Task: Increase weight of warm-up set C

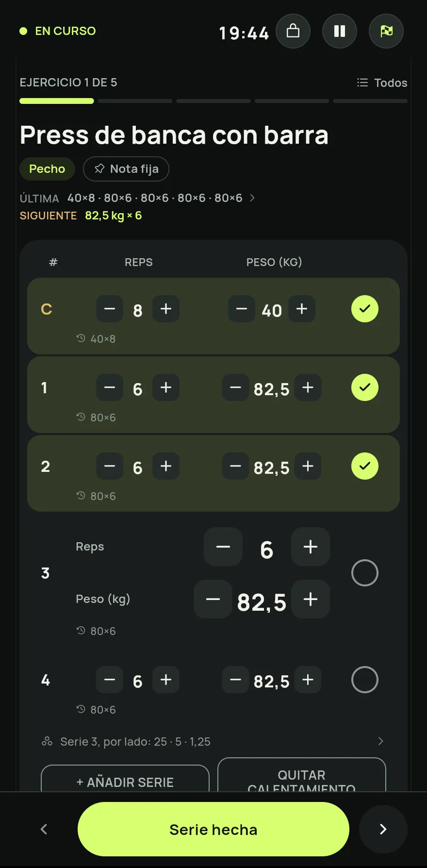Action: coord(302,309)
